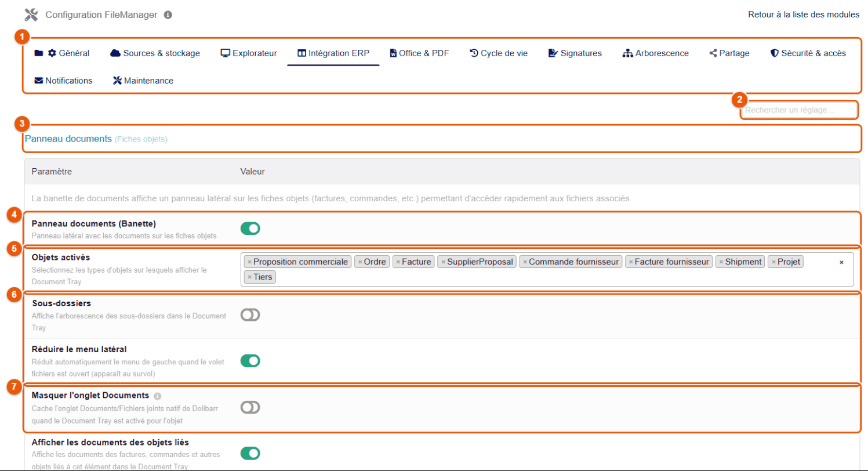
Task: Open the Arborescence tab
Action: (x=655, y=53)
